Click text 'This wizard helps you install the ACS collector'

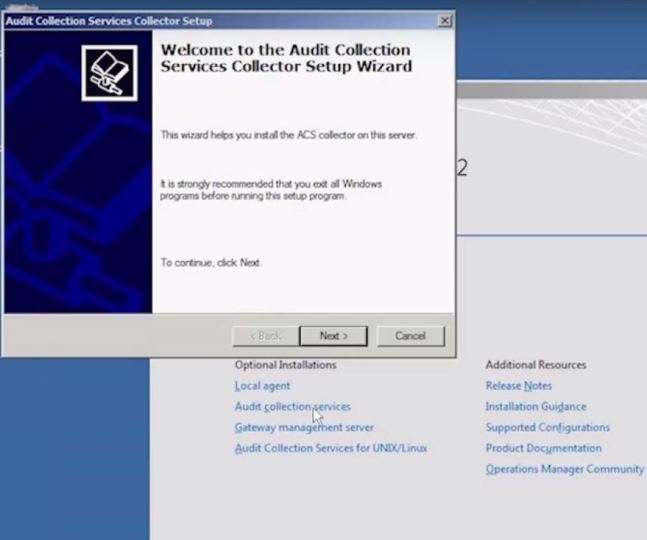tap(288, 135)
